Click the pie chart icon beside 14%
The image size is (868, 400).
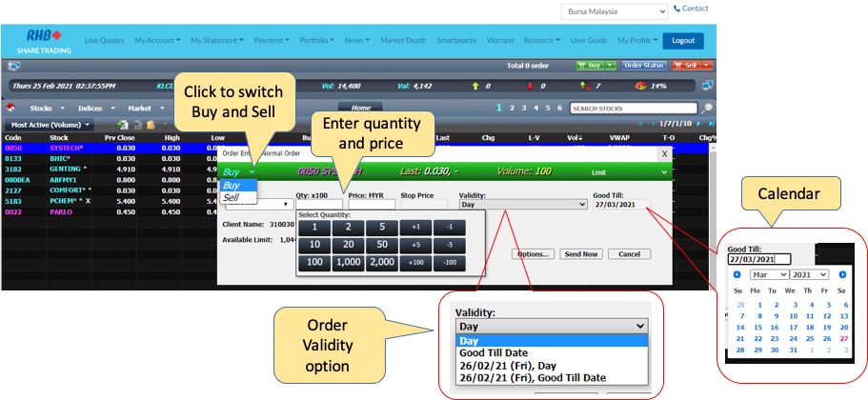[640, 87]
